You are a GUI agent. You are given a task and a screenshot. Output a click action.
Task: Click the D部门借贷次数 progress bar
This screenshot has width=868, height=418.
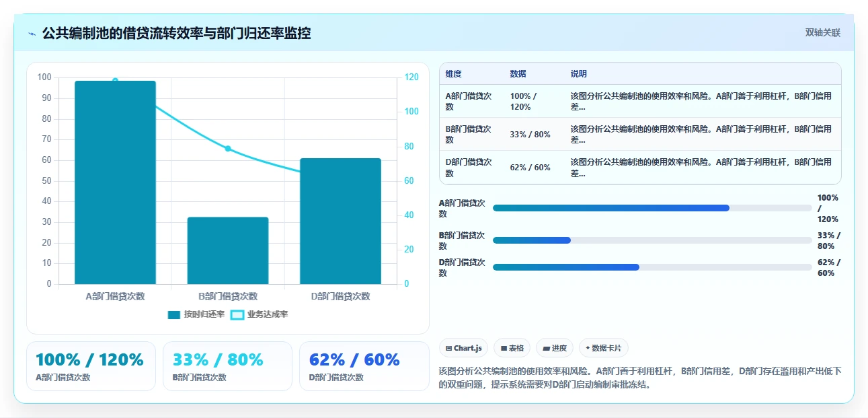click(x=652, y=267)
